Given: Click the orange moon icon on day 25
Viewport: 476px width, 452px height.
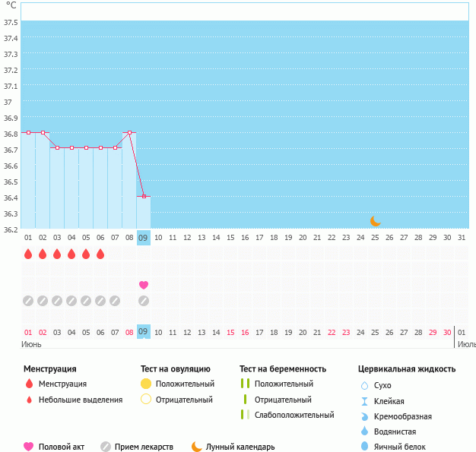Looking at the screenshot, I should point(375,221).
